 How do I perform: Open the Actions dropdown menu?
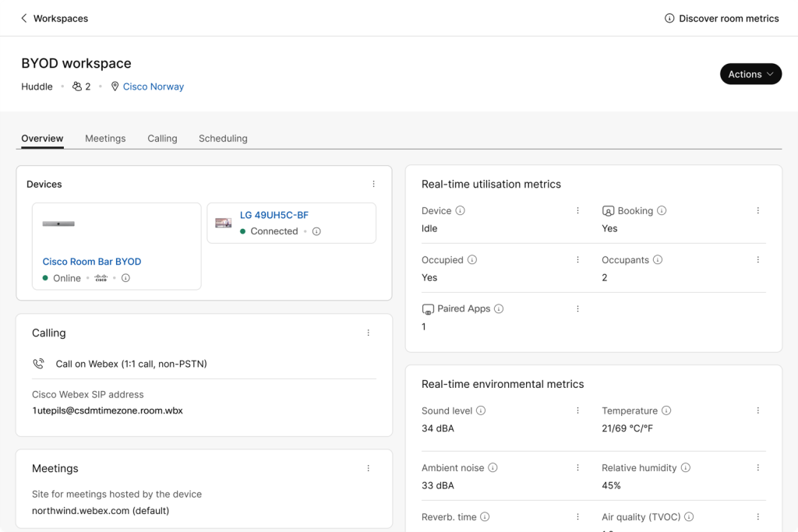pyautogui.click(x=750, y=74)
